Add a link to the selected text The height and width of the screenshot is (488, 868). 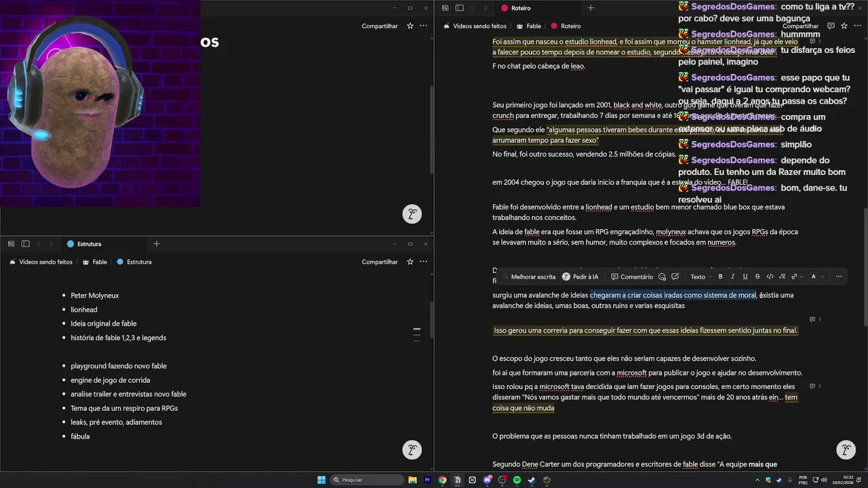click(795, 277)
